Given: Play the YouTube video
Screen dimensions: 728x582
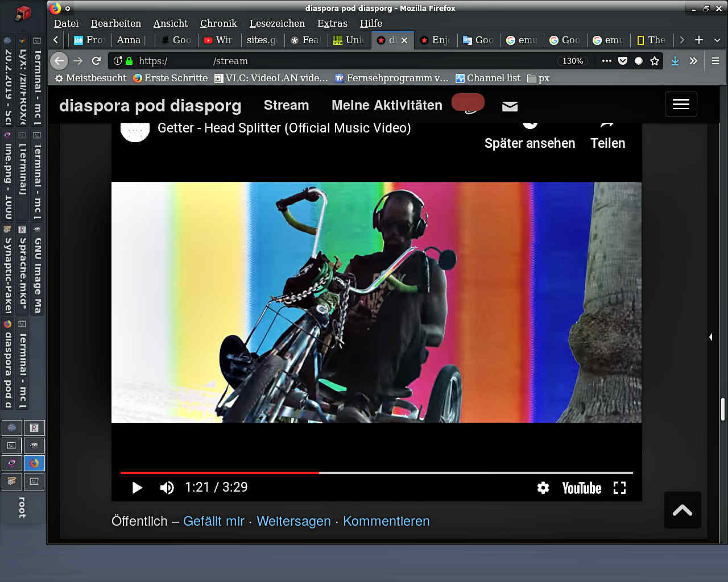Looking at the screenshot, I should click(137, 488).
